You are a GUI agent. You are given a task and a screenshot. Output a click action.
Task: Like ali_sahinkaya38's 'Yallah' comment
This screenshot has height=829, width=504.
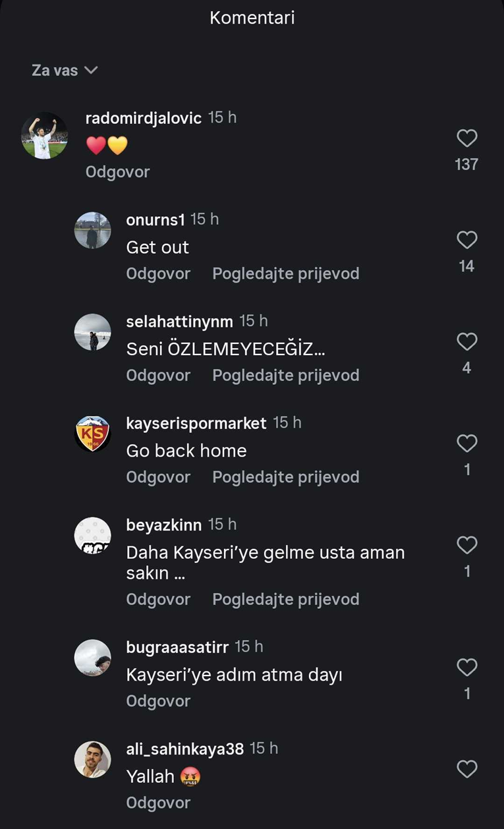pos(466,769)
